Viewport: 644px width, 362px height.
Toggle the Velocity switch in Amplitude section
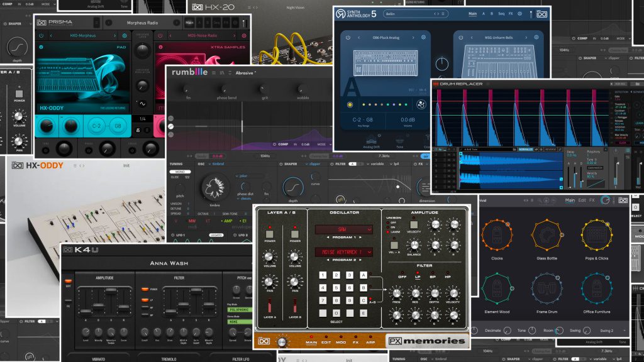tap(414, 225)
